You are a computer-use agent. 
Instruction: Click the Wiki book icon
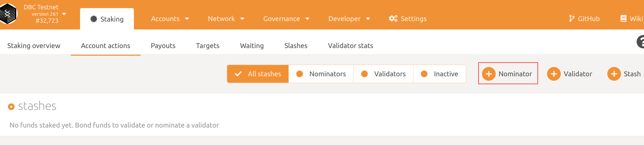coord(623,19)
